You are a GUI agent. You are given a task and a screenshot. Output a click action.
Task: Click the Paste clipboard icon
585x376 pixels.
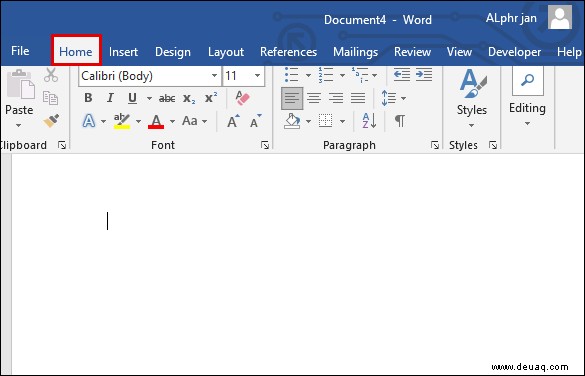21,84
